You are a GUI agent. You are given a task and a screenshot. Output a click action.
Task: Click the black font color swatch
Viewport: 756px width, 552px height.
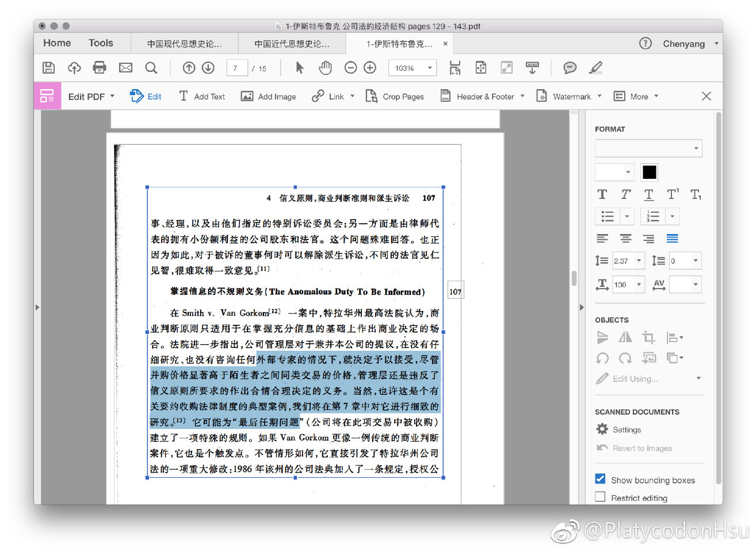click(x=649, y=172)
